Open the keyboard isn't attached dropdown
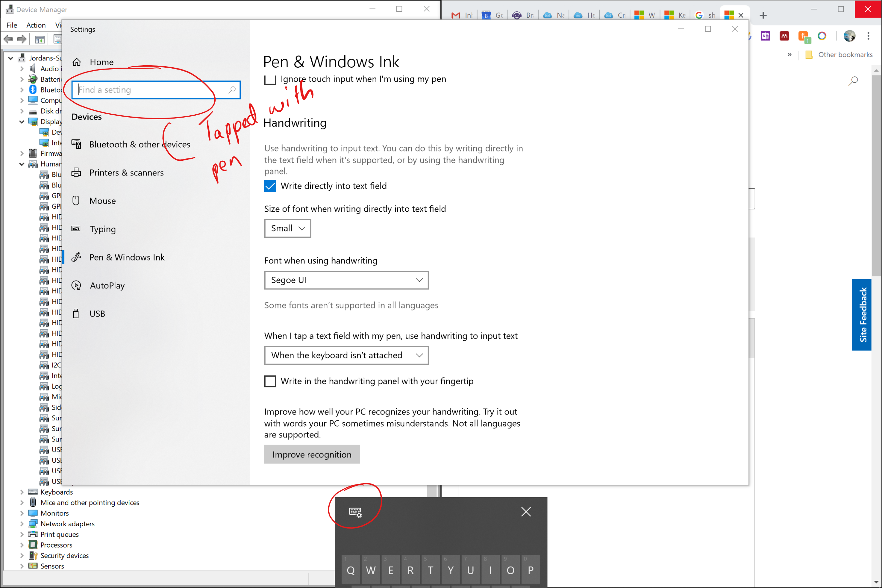Image resolution: width=882 pixels, height=588 pixels. (x=346, y=355)
